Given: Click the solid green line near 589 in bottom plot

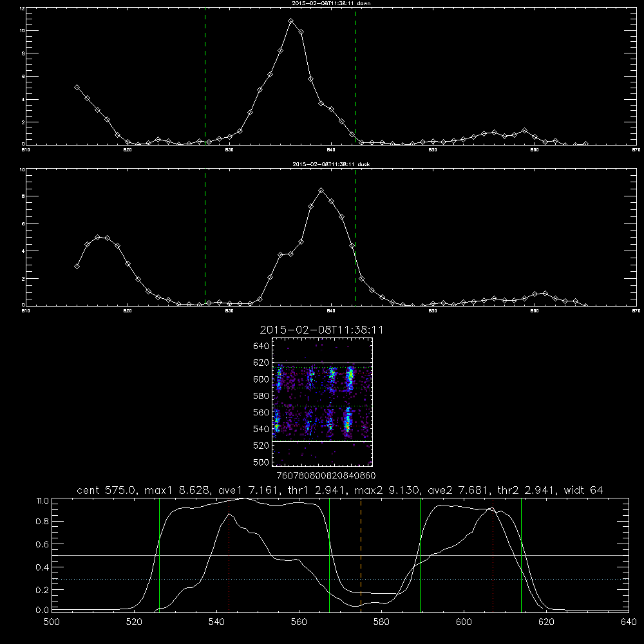Looking at the screenshot, I should 420,555.
